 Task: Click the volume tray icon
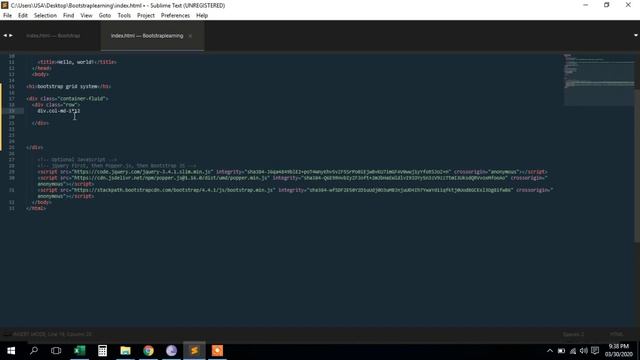[x=584, y=351]
